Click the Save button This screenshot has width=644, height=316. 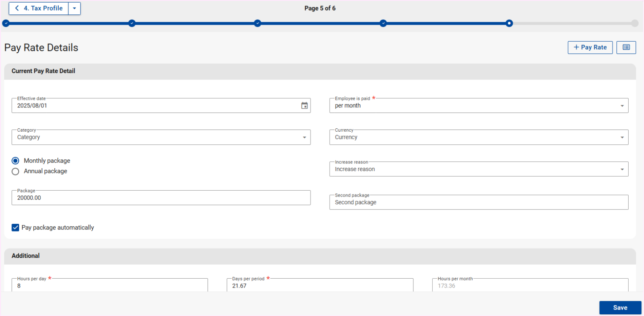620,308
